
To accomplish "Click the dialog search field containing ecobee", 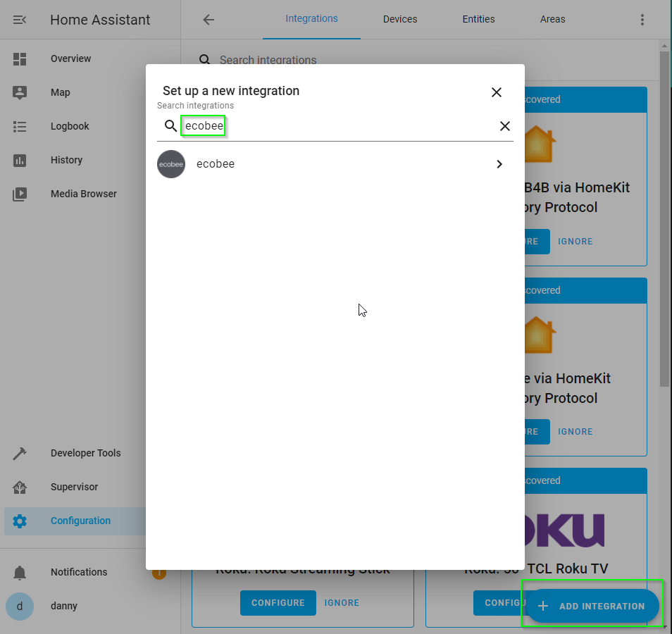I will click(335, 126).
